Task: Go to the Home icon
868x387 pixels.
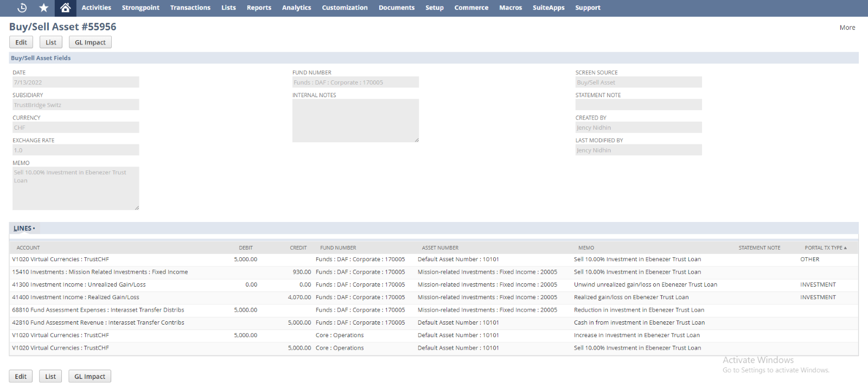Action: click(65, 8)
